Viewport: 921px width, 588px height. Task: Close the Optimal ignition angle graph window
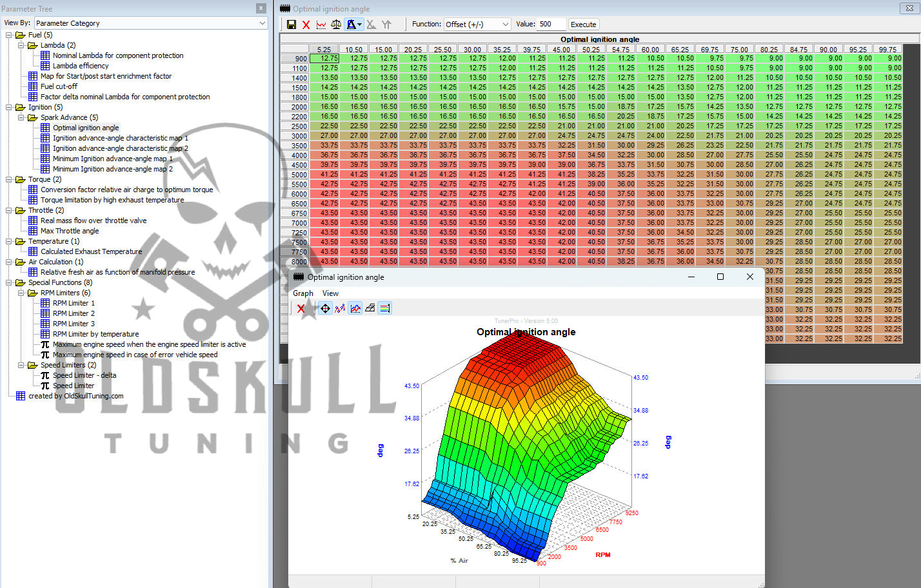[749, 277]
